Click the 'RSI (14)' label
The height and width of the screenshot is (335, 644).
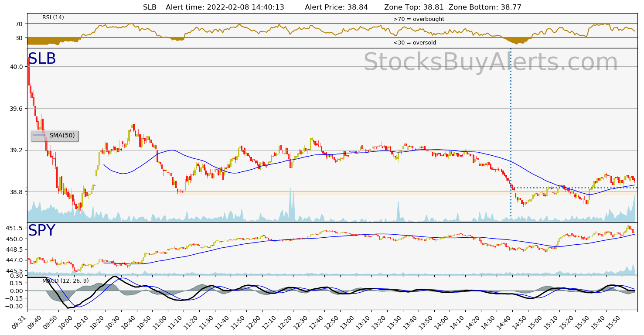[x=53, y=17]
